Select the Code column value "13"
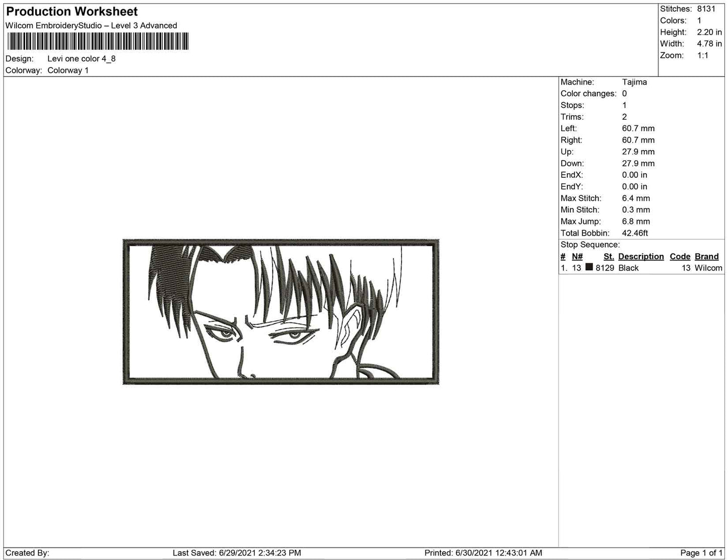 click(x=686, y=268)
